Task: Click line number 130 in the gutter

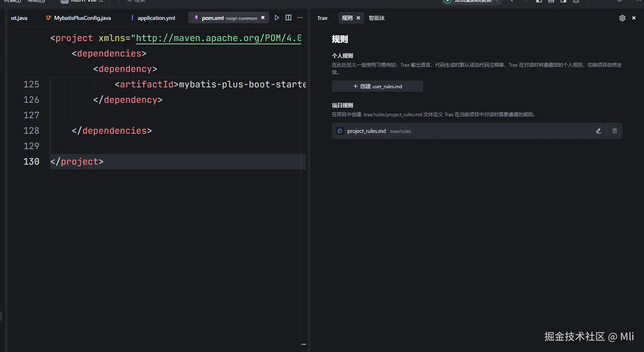Action: coord(31,161)
